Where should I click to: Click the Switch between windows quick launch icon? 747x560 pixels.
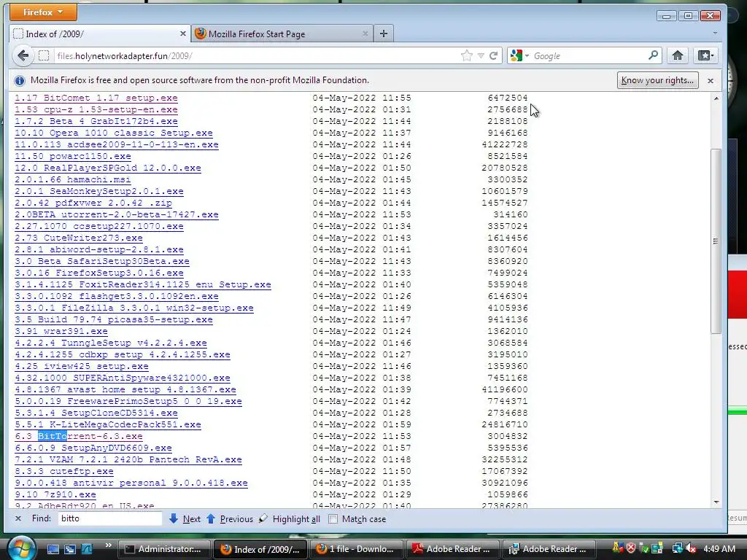click(x=69, y=549)
